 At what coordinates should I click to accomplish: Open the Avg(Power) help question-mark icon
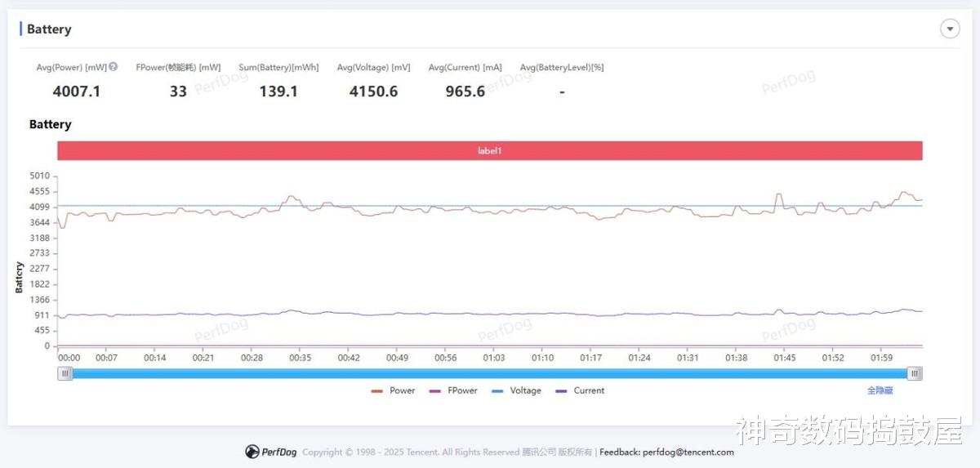click(x=114, y=67)
